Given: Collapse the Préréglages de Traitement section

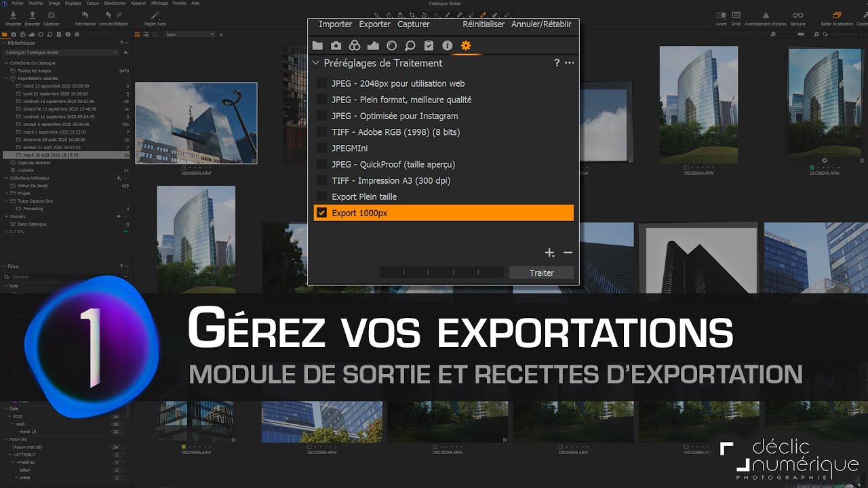Looking at the screenshot, I should [x=315, y=63].
